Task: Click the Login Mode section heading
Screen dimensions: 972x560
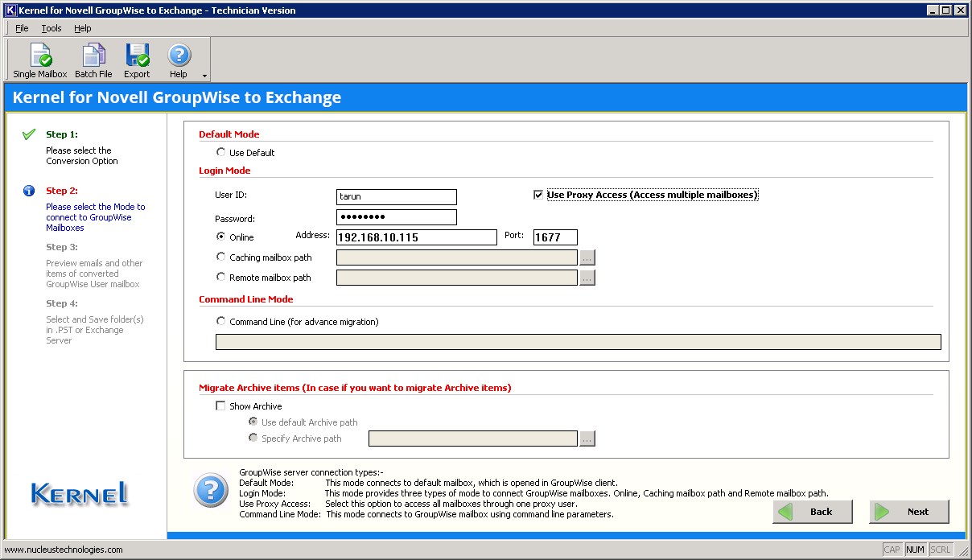Action: click(x=224, y=171)
